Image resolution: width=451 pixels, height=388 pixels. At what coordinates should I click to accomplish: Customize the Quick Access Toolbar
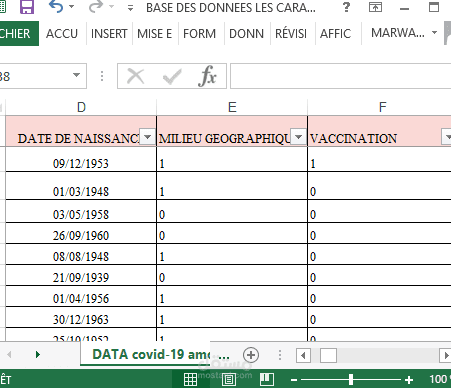[130, 8]
